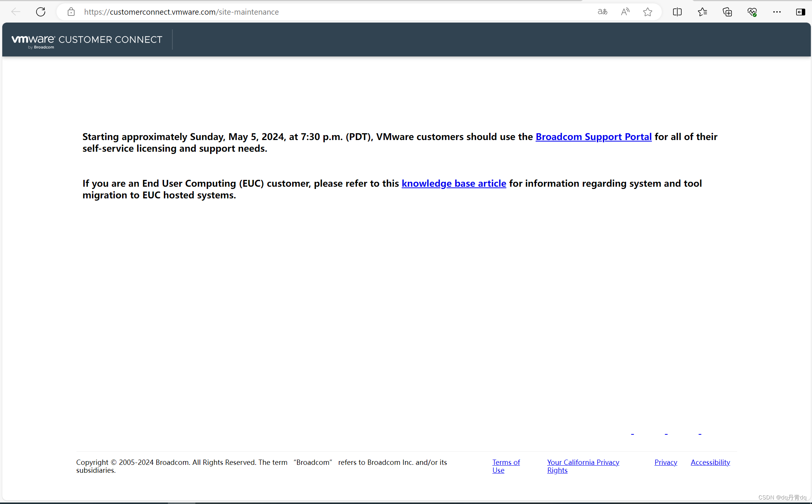812x504 pixels.
Task: Open the settings and more menu
Action: pos(777,12)
